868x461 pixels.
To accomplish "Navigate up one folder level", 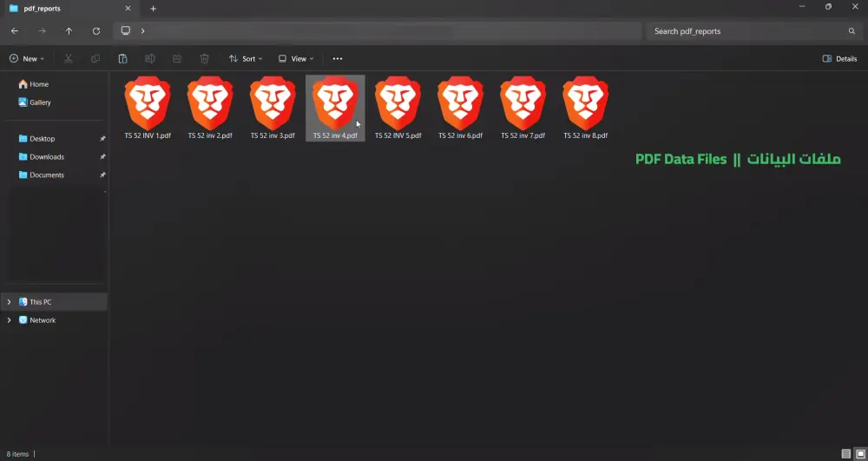I will [x=69, y=31].
